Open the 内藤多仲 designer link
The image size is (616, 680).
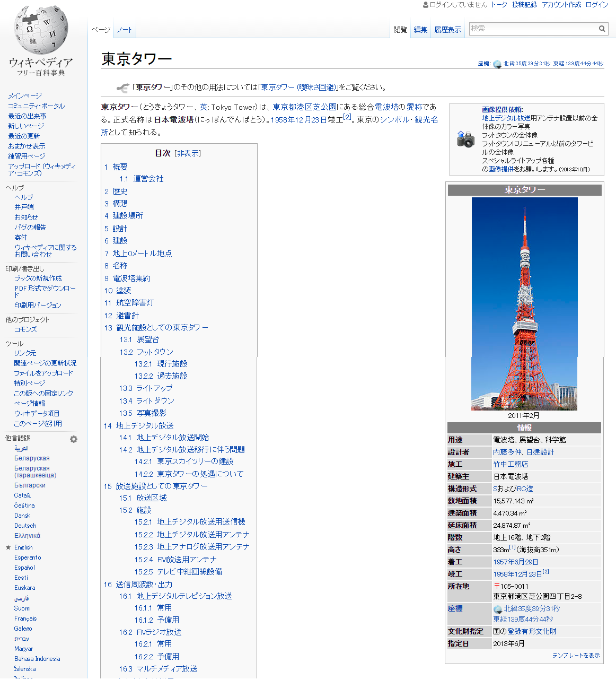click(x=507, y=452)
